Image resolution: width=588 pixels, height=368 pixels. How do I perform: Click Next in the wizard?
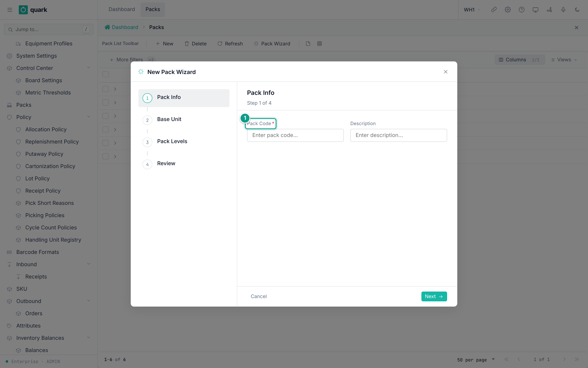point(434,296)
